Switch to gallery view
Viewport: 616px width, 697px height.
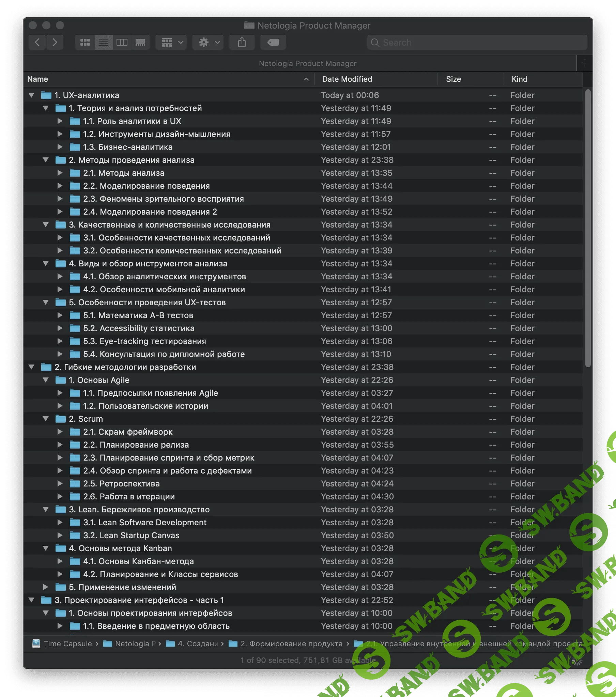140,42
